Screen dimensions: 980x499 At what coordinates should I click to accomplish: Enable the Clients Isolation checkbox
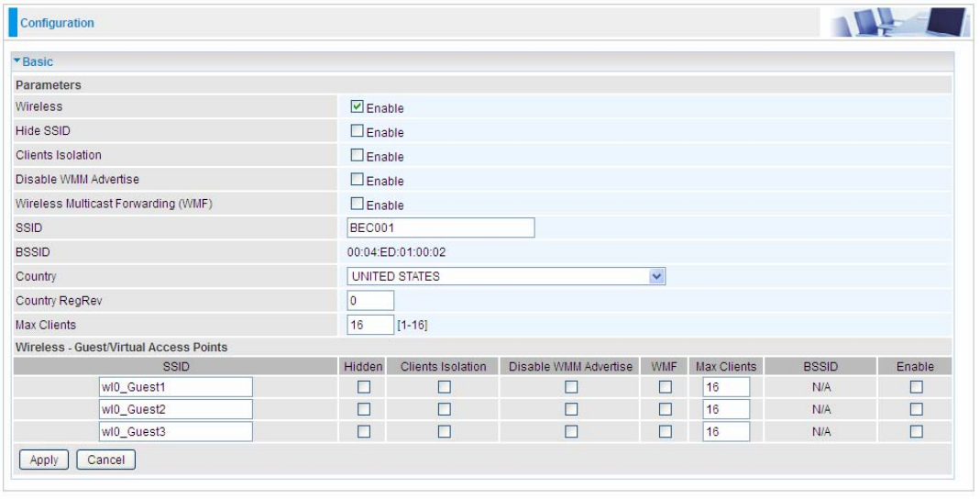(x=357, y=155)
